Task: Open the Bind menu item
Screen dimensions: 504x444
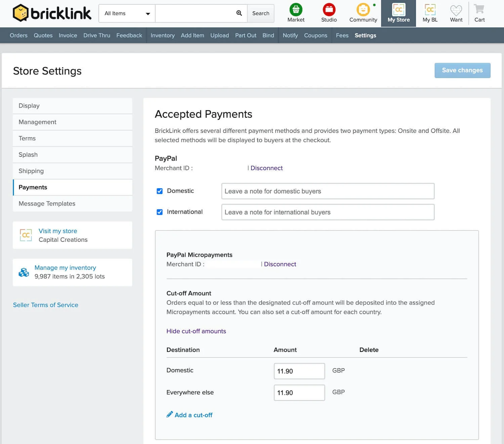Action: click(268, 35)
